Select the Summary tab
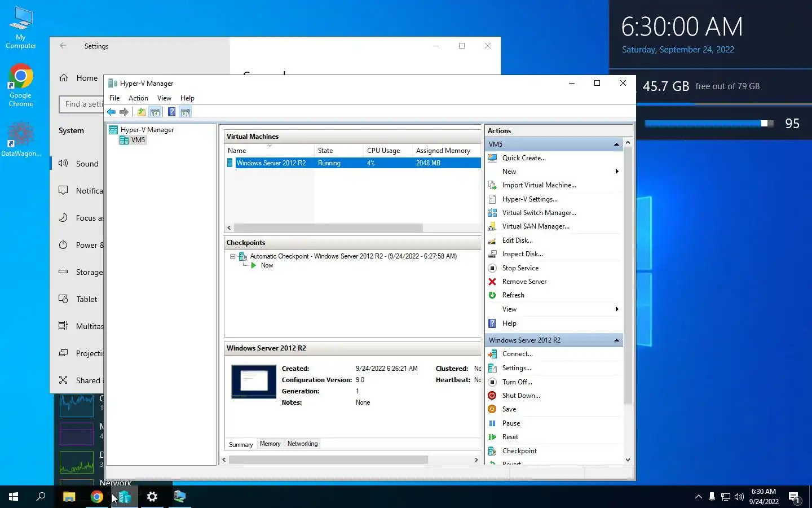Viewport: 812px width, 508px height. coord(241,445)
